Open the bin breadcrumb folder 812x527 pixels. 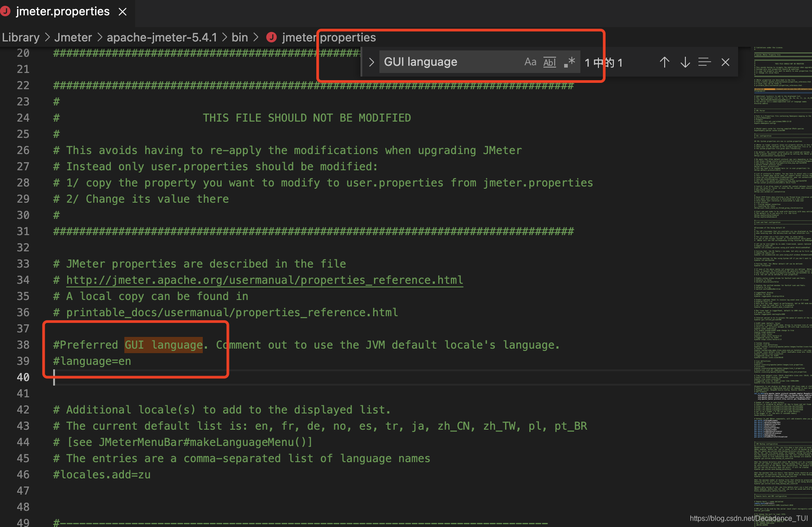coord(240,37)
